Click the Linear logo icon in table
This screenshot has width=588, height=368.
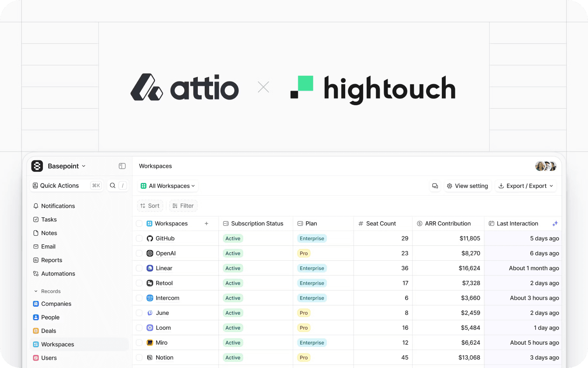[x=150, y=268]
